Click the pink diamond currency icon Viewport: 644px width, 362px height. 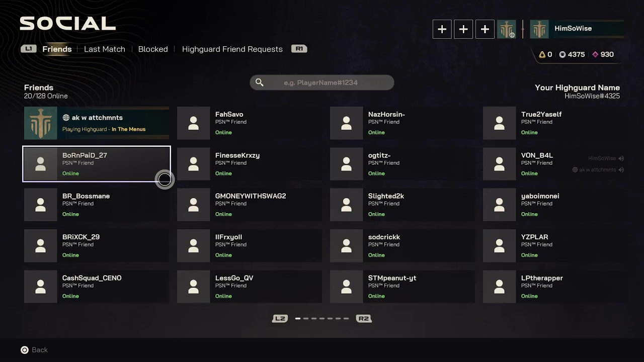click(x=595, y=54)
